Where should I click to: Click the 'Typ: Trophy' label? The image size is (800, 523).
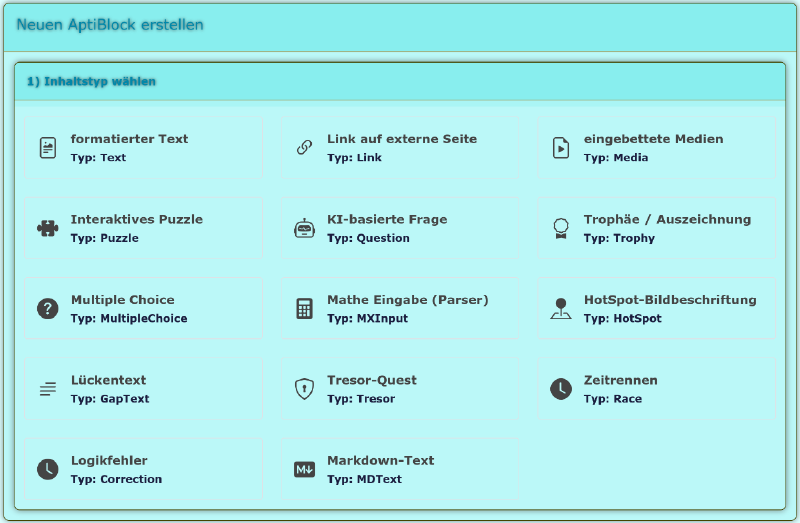point(619,238)
